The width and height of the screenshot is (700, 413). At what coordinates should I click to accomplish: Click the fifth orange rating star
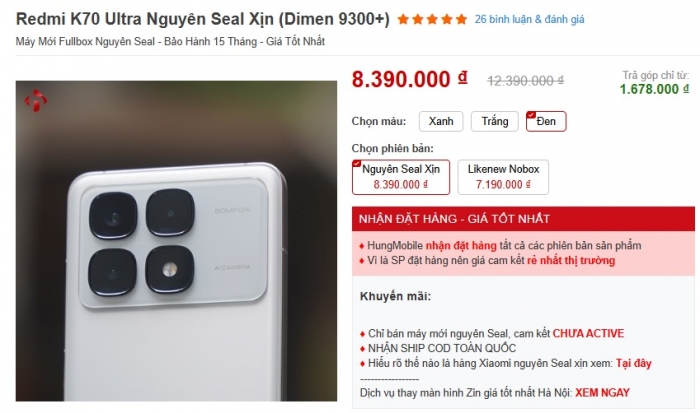click(x=462, y=19)
